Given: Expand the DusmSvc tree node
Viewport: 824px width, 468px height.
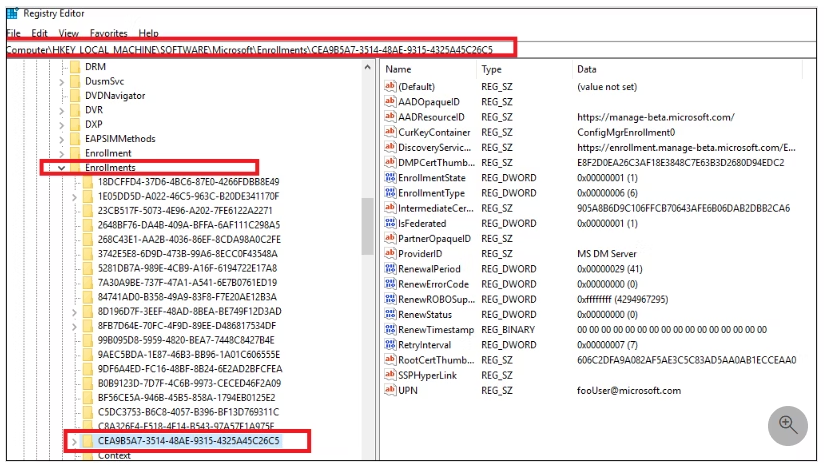Looking at the screenshot, I should pos(61,82).
